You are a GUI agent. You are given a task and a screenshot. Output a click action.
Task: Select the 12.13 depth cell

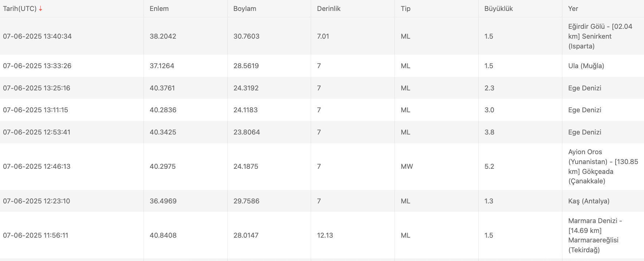(x=325, y=235)
